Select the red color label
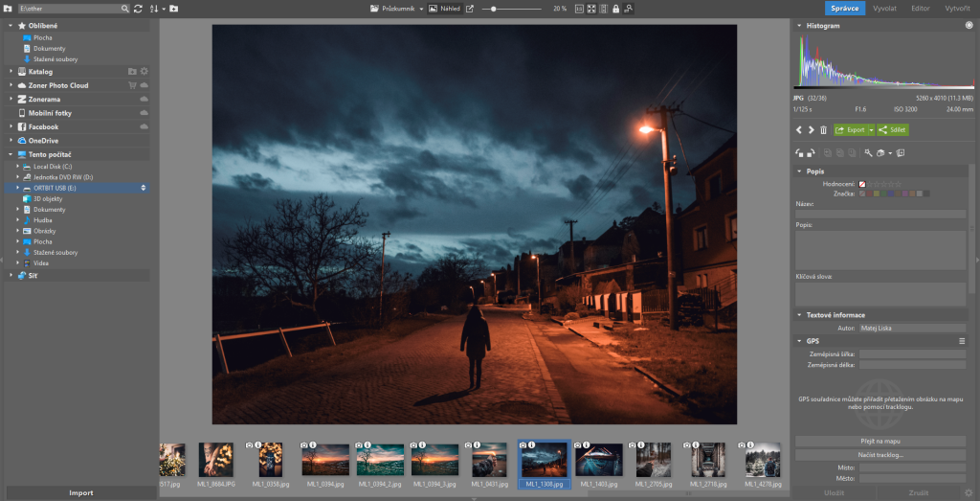 (x=870, y=194)
